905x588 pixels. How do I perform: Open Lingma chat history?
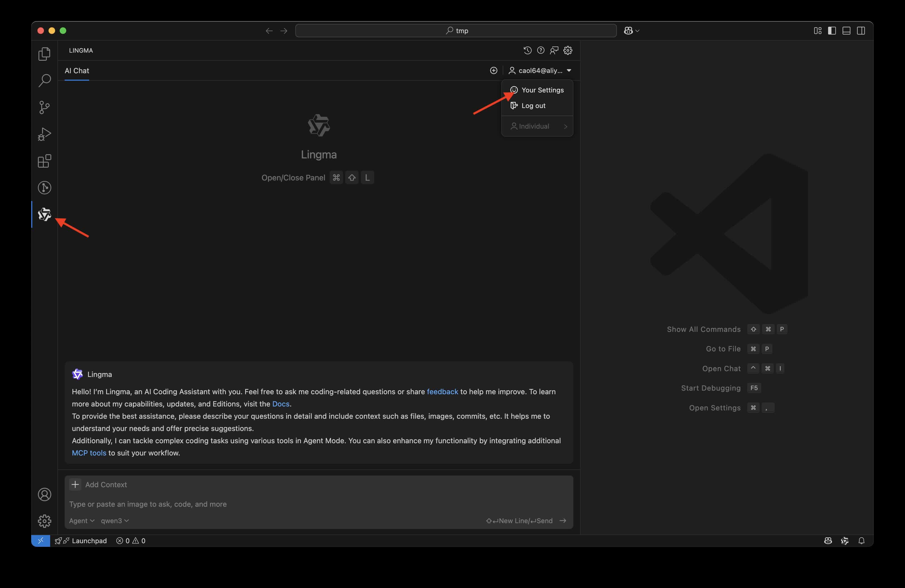tap(527, 50)
